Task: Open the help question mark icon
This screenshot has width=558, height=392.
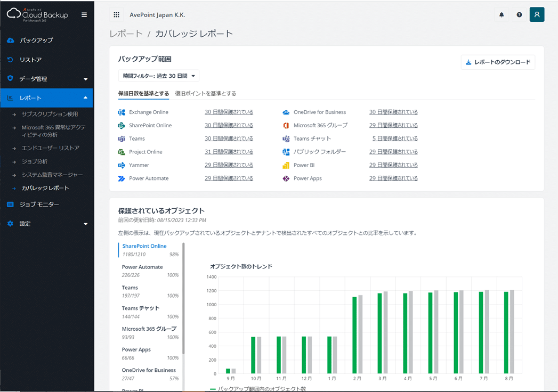Action: pos(519,14)
